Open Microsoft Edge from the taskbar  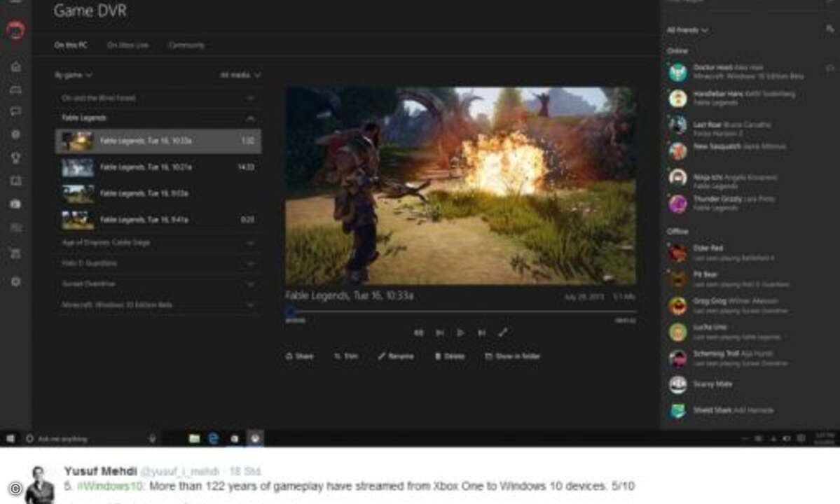tap(214, 438)
